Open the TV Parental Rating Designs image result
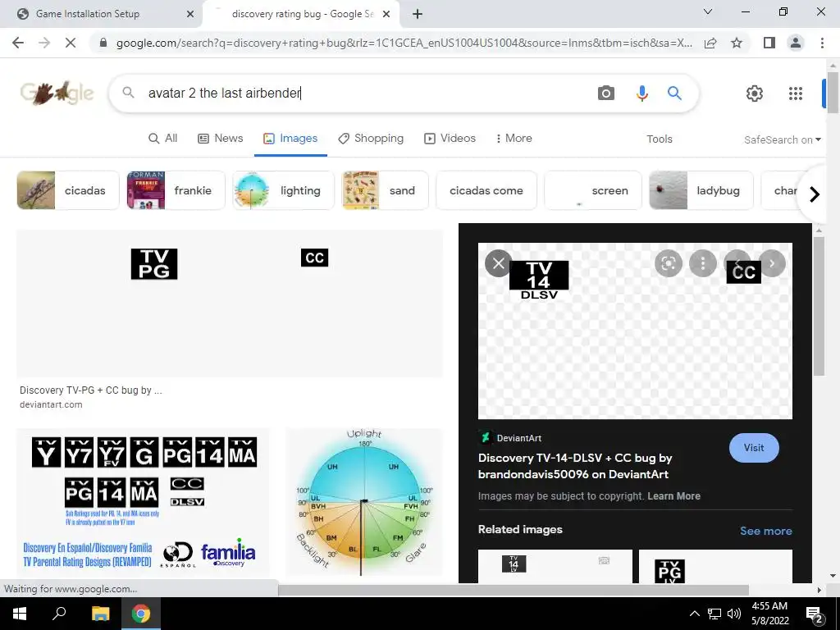This screenshot has height=630, width=840. tap(143, 502)
